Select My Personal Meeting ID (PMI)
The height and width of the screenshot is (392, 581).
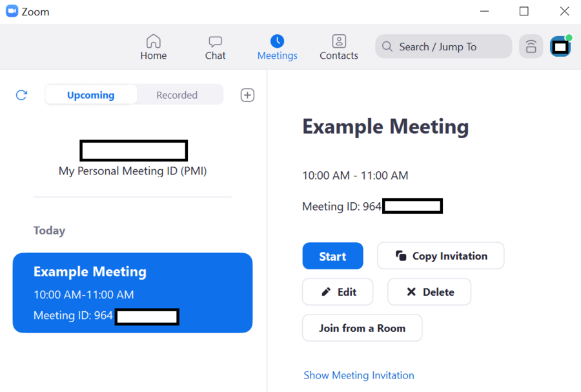[x=132, y=170]
